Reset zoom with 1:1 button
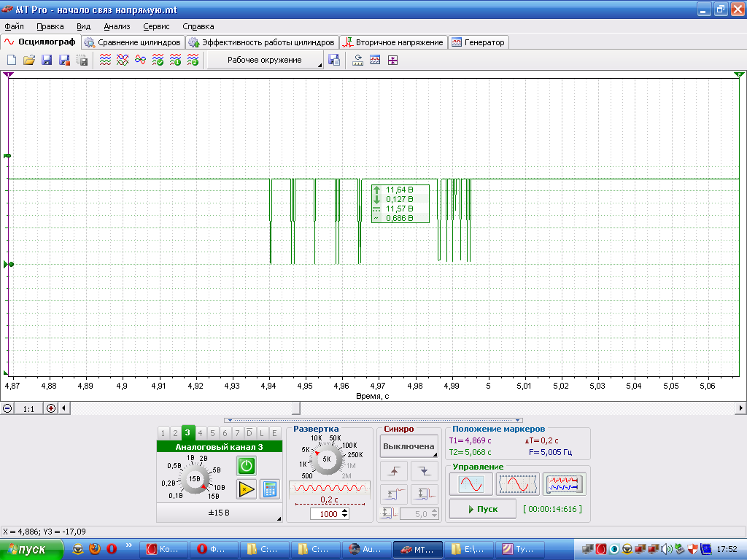The width and height of the screenshot is (747, 560). tap(28, 408)
